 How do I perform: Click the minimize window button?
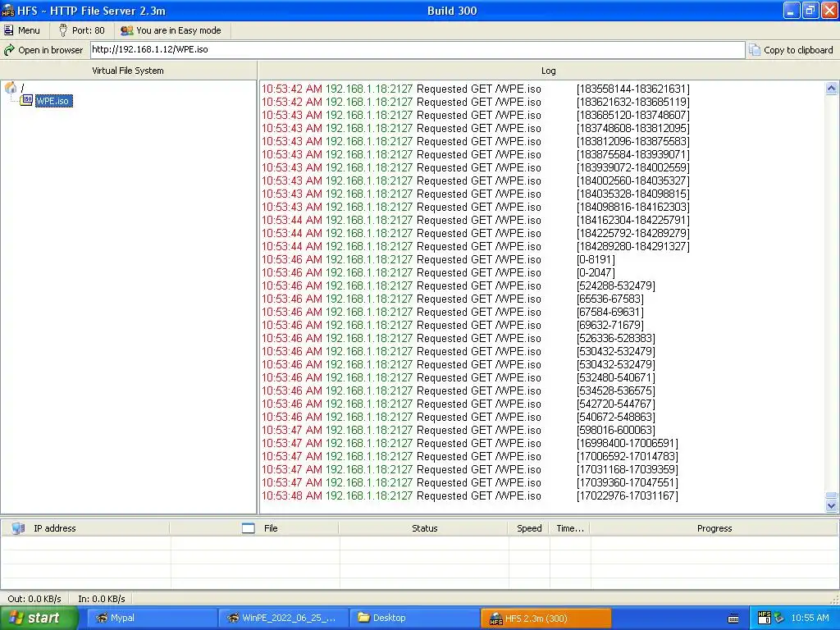[x=792, y=10]
